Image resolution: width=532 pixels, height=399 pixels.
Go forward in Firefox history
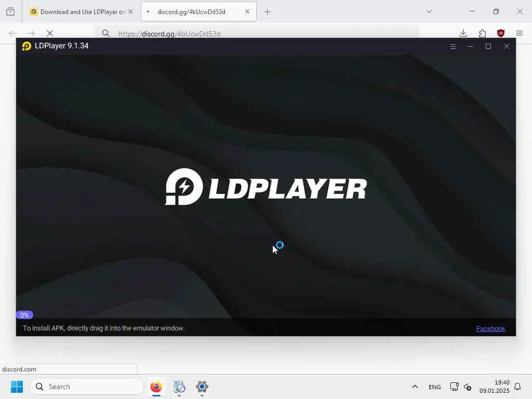pyautogui.click(x=31, y=33)
